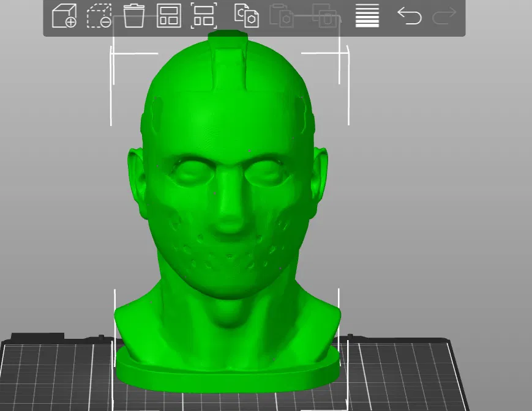The height and width of the screenshot is (411, 532).
Task: Click the Delete selected object icon
Action: 99,15
